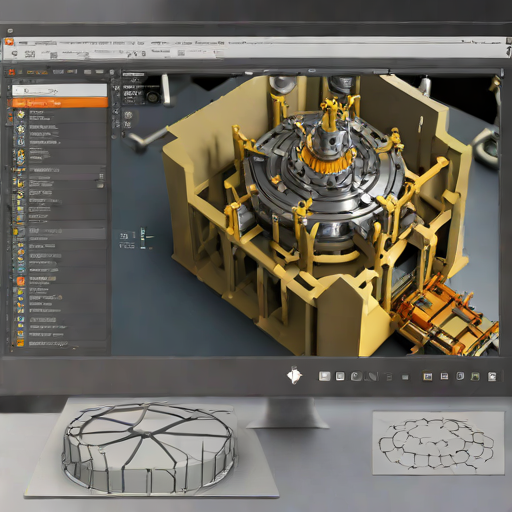Select the orange text tab in dark toolbar

tap(37, 72)
